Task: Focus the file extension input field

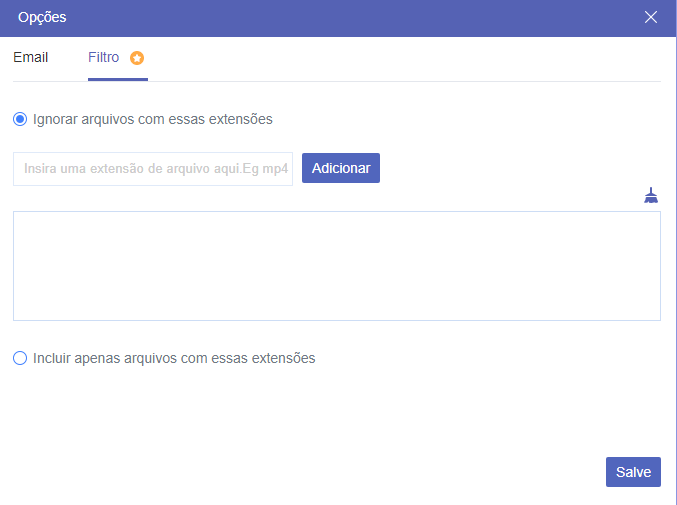Action: [x=153, y=169]
